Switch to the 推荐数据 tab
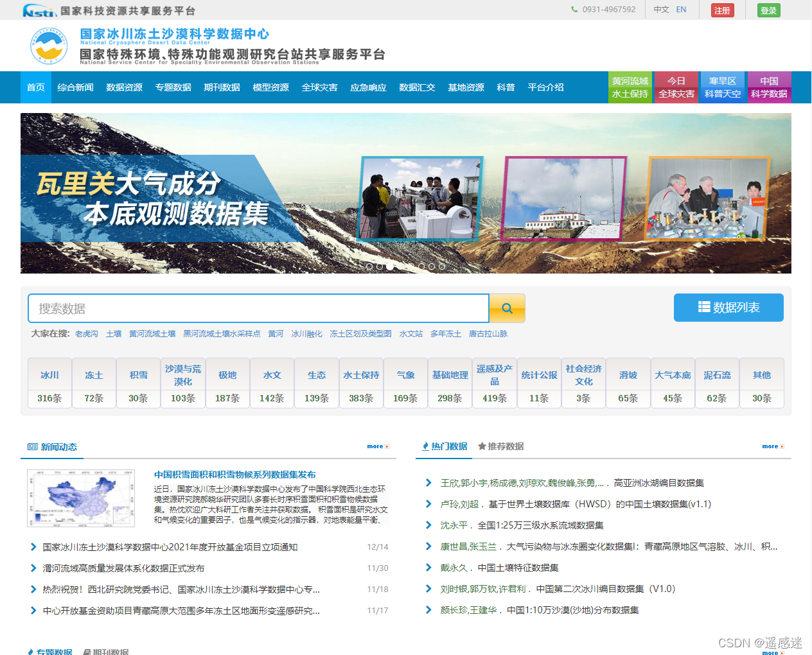 501,446
